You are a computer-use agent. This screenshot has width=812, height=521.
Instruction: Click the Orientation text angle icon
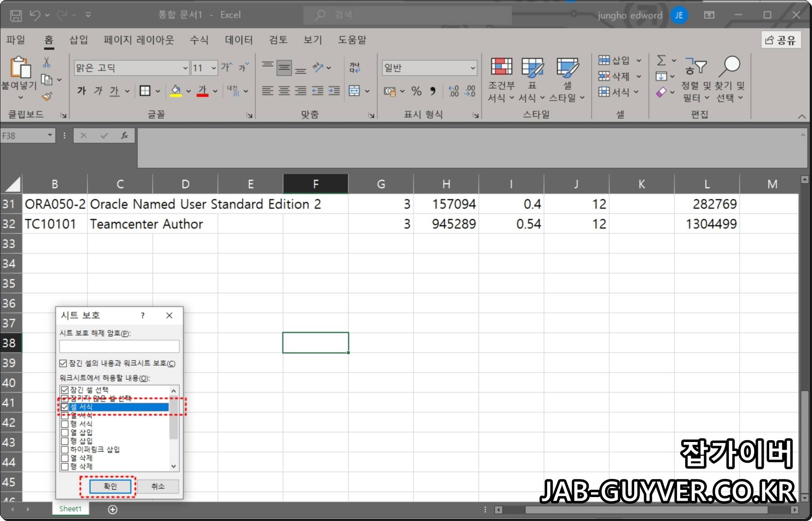tap(318, 68)
